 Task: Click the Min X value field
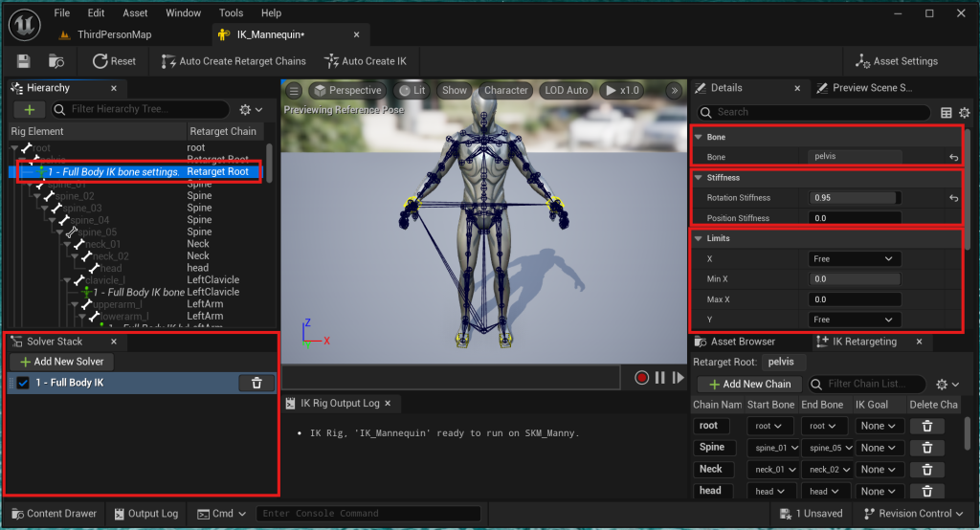pyautogui.click(x=855, y=278)
